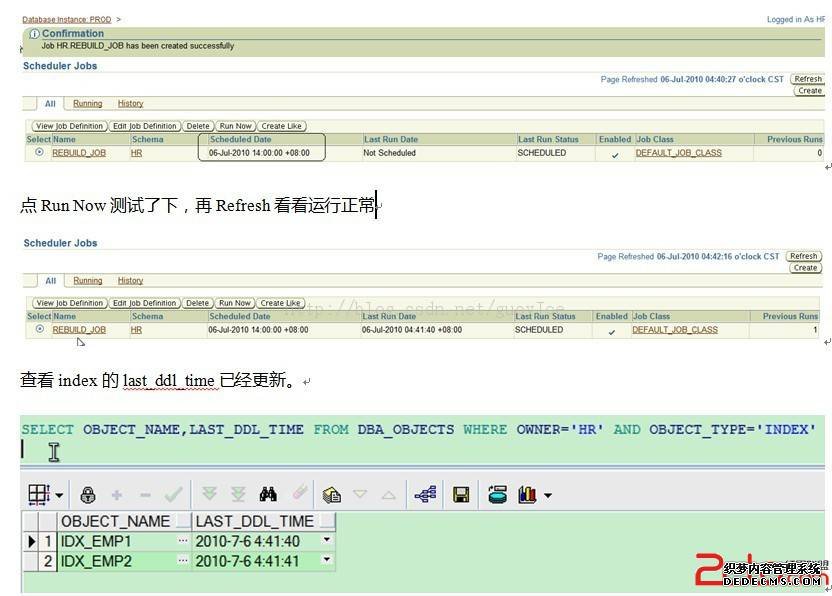The width and height of the screenshot is (832, 596).
Task: Select REBUILD_JOB radio button in first jobs table
Action: (40, 153)
